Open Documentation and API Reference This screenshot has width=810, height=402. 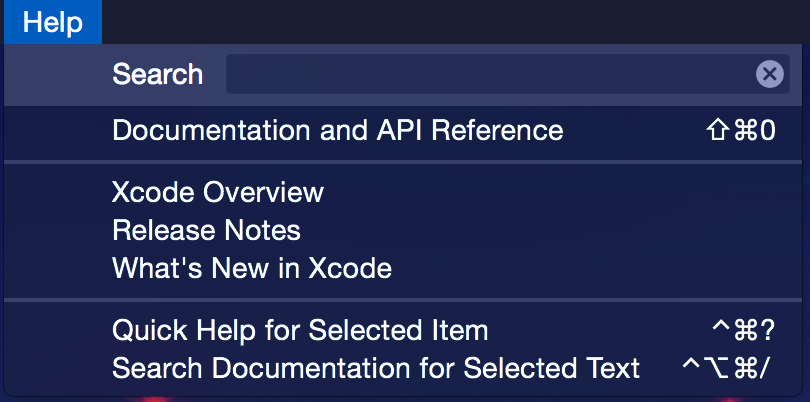(x=337, y=131)
